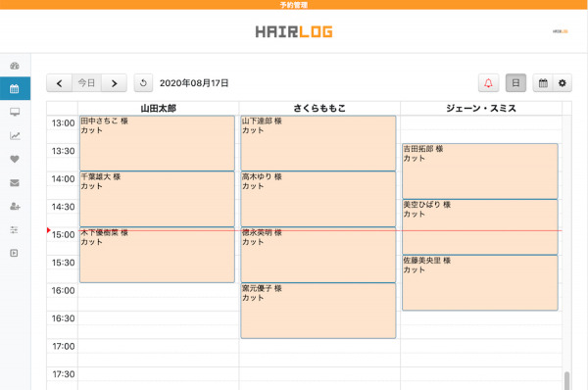Image resolution: width=588 pixels, height=390 pixels.
Task: Click the vertical scrollbar at bottom right
Action: pos(566,380)
